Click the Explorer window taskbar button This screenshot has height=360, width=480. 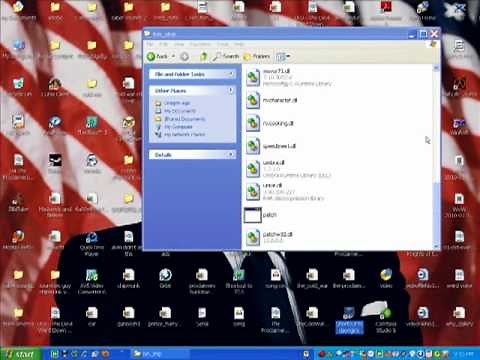click(x=160, y=354)
